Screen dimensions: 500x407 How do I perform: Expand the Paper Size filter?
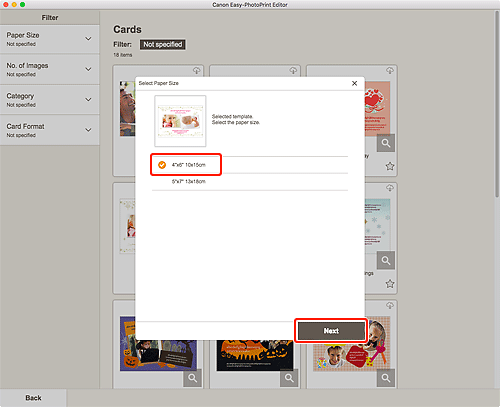coord(50,39)
